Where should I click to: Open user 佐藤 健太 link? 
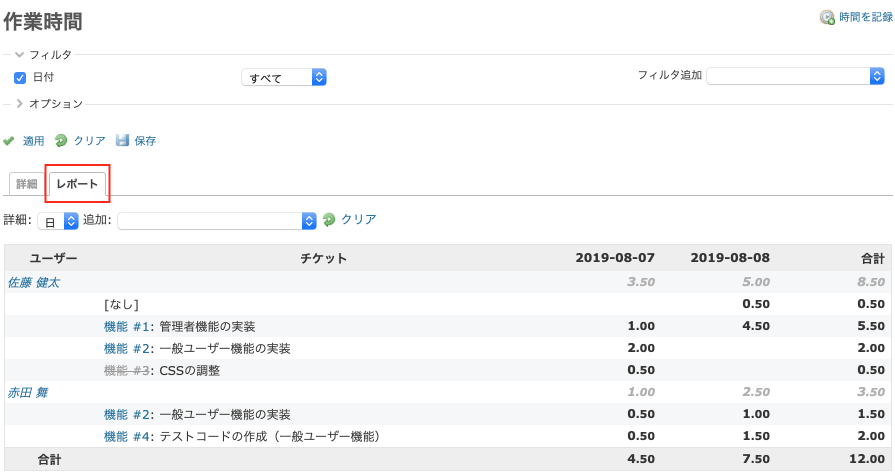pos(33,283)
